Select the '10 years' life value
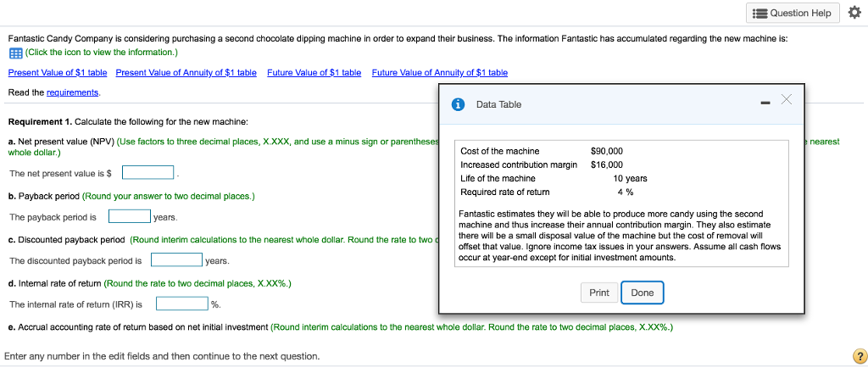The image size is (868, 368). [630, 178]
